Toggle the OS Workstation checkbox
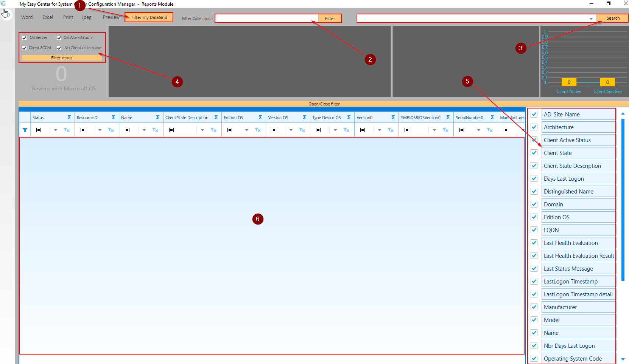The image size is (629, 364). 59,38
